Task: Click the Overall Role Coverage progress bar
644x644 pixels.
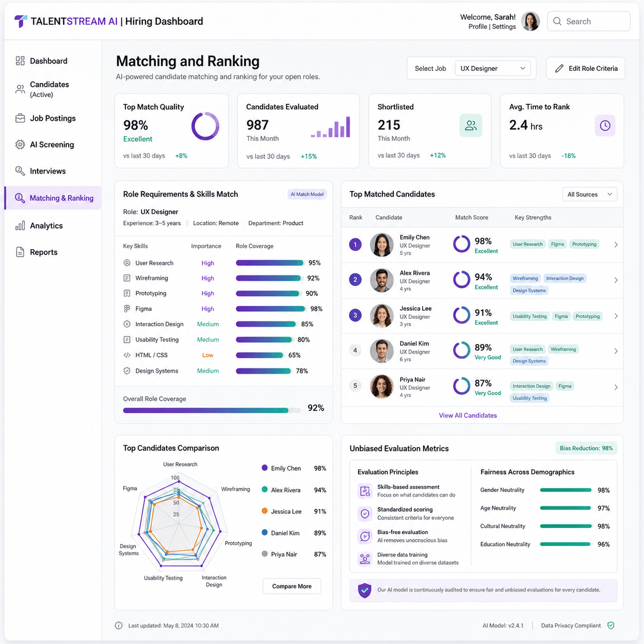Action: [x=212, y=410]
